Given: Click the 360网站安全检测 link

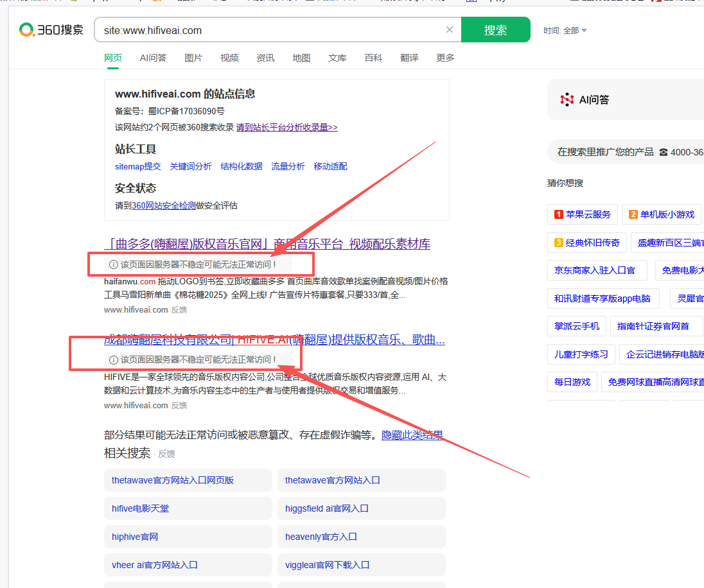Looking at the screenshot, I should tap(163, 205).
